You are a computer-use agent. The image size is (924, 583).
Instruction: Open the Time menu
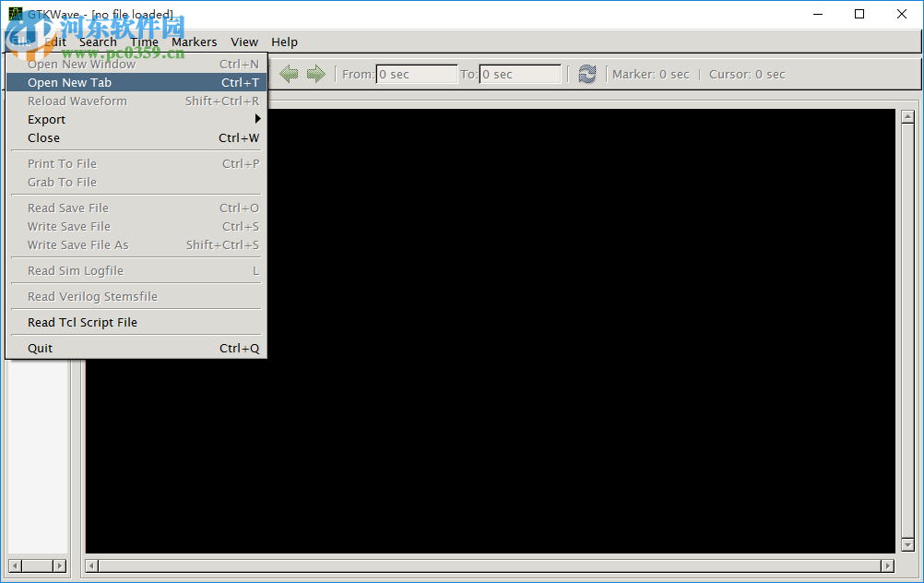pos(145,42)
